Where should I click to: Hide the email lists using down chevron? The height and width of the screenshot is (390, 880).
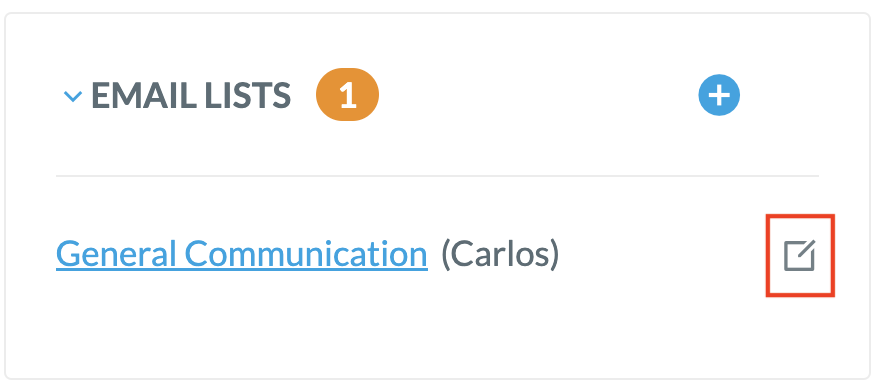click(73, 97)
